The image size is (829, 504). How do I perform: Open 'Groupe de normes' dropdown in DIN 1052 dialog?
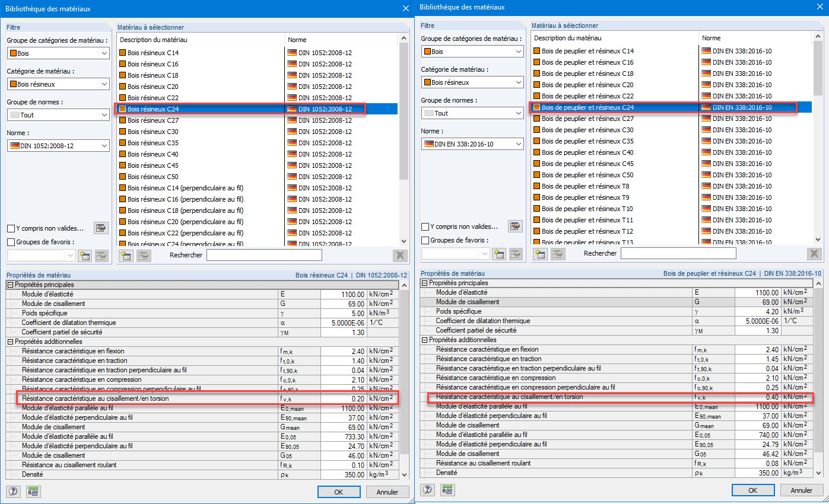58,115
